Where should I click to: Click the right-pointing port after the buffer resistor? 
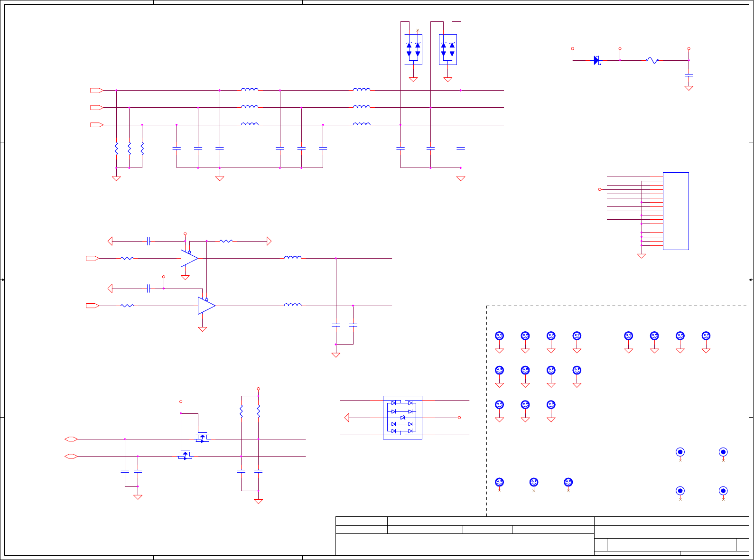[x=269, y=241]
